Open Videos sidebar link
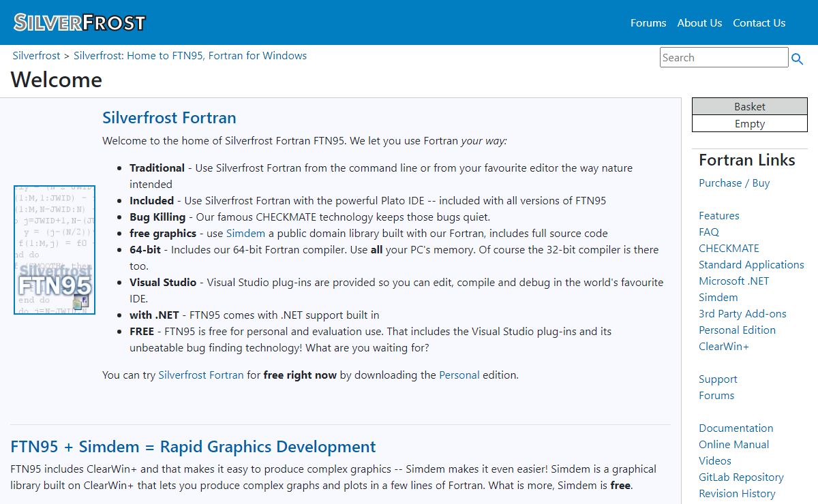This screenshot has width=818, height=504. [715, 460]
